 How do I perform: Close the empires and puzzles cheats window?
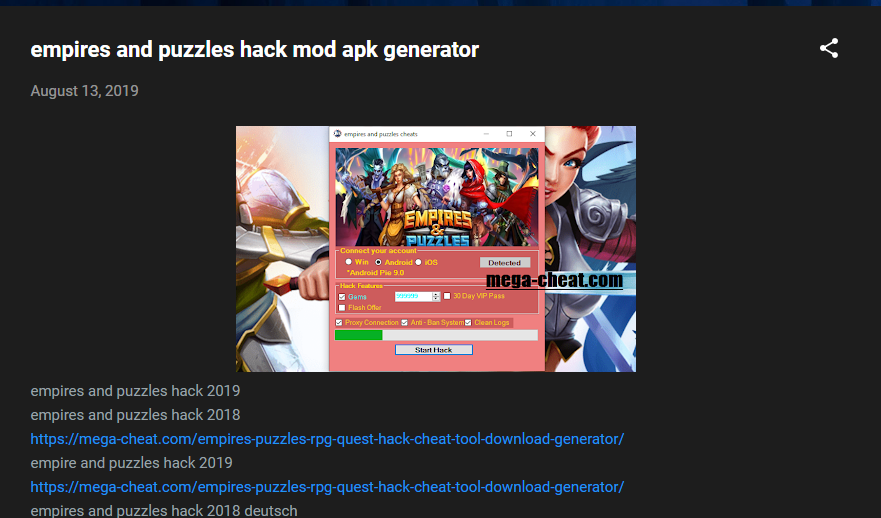(x=533, y=134)
